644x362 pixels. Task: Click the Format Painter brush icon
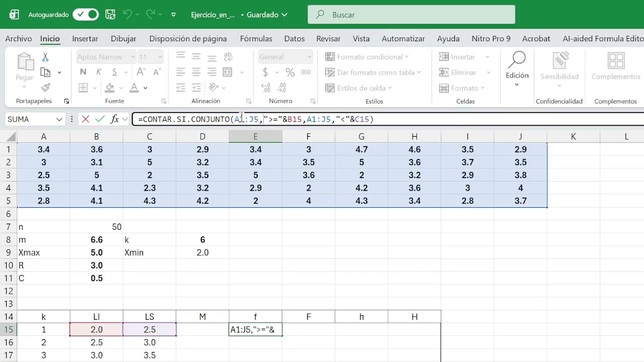pyautogui.click(x=45, y=88)
